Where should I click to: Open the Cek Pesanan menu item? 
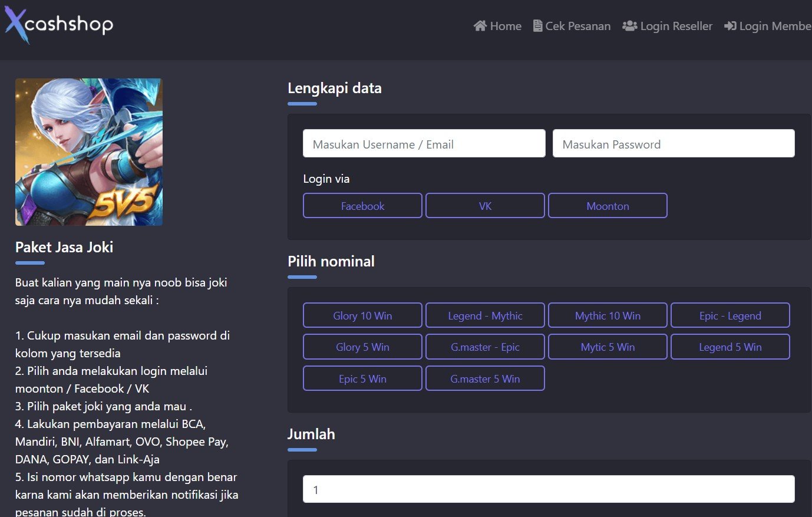coord(572,26)
